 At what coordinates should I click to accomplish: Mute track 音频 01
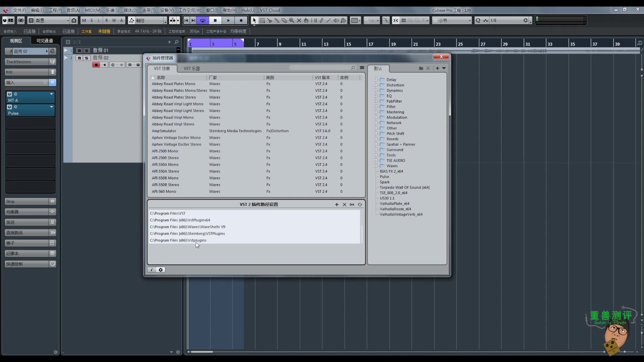79,51
